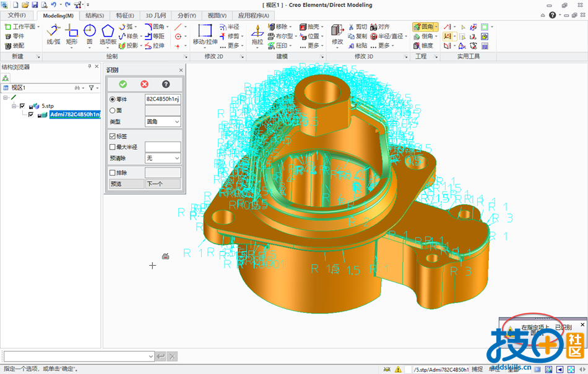The width and height of the screenshot is (588, 374).
Task: Open the 文件(F) menu tab
Action: pyautogui.click(x=17, y=15)
